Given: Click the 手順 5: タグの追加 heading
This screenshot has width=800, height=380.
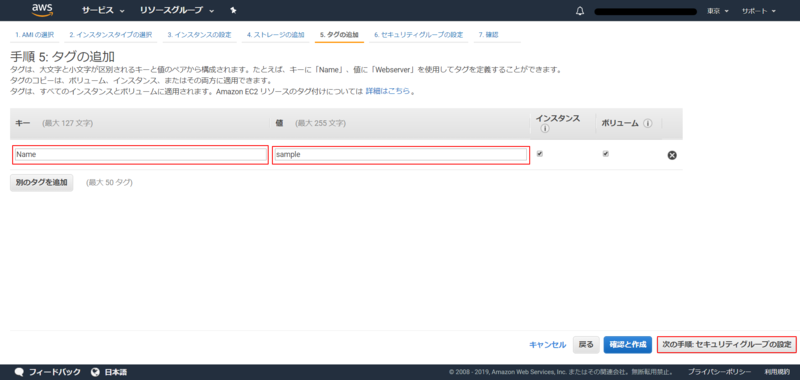Looking at the screenshot, I should tap(62, 56).
